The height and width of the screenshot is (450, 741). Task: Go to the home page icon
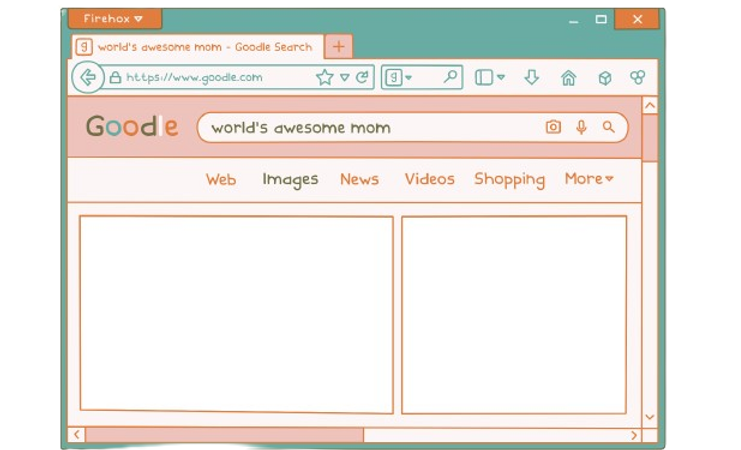pos(569,78)
